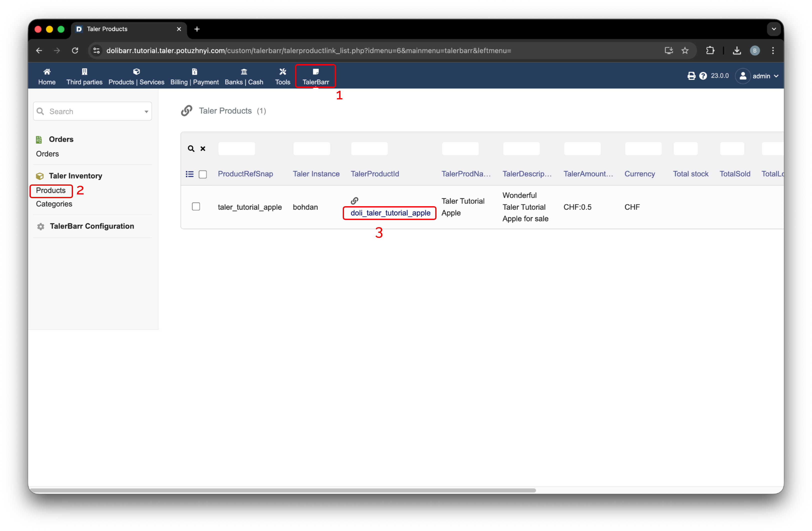Open the Tools menu icon
Viewport: 812px width, 531px height.
282,72
